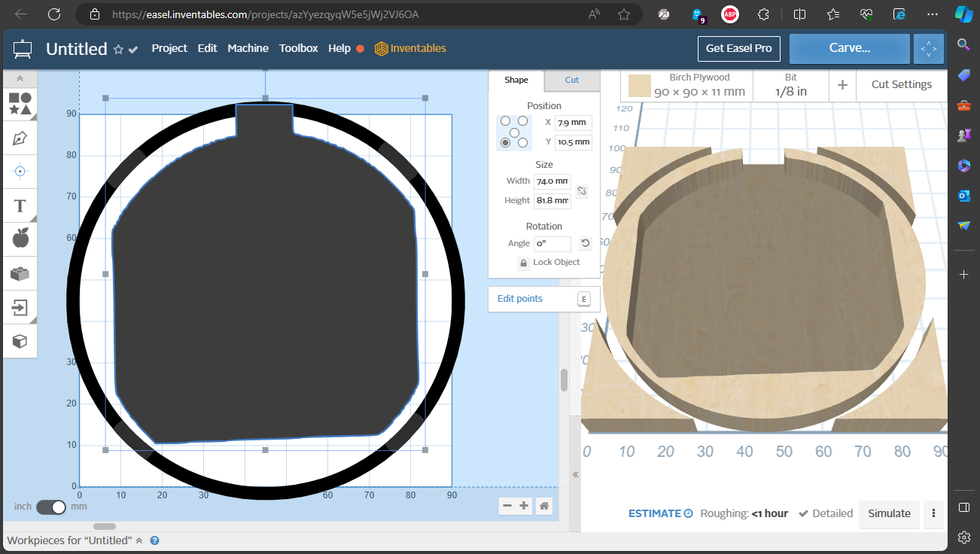Click the vertical canvas scrollbar thumb
This screenshot has height=554, width=980.
(565, 380)
